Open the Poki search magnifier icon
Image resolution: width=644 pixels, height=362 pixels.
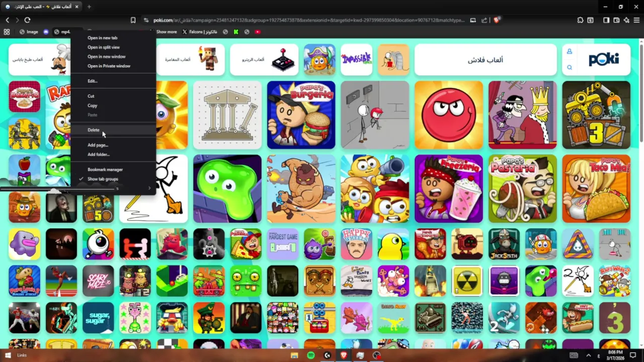point(570,67)
